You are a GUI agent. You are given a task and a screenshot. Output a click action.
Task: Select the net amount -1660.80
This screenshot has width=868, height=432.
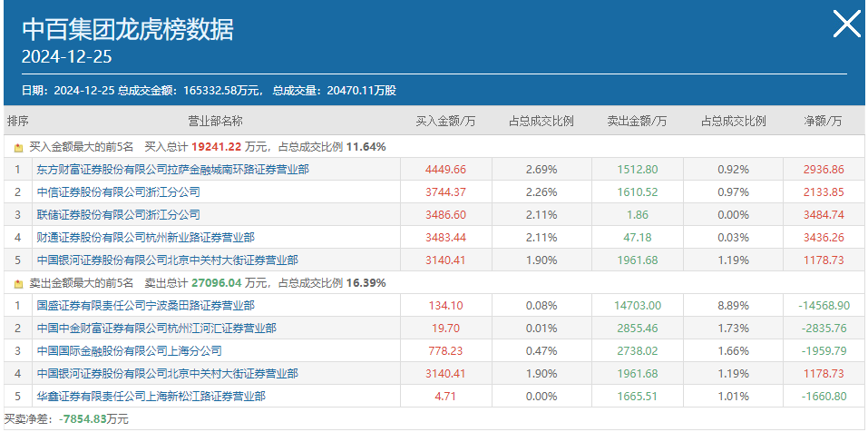click(x=824, y=396)
